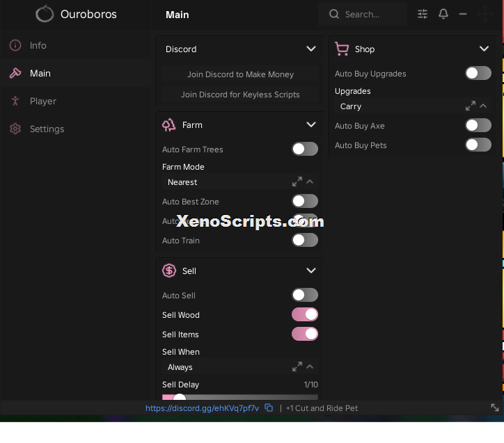Open the Player tab
Screen dimensions: 504x443
coord(76,101)
